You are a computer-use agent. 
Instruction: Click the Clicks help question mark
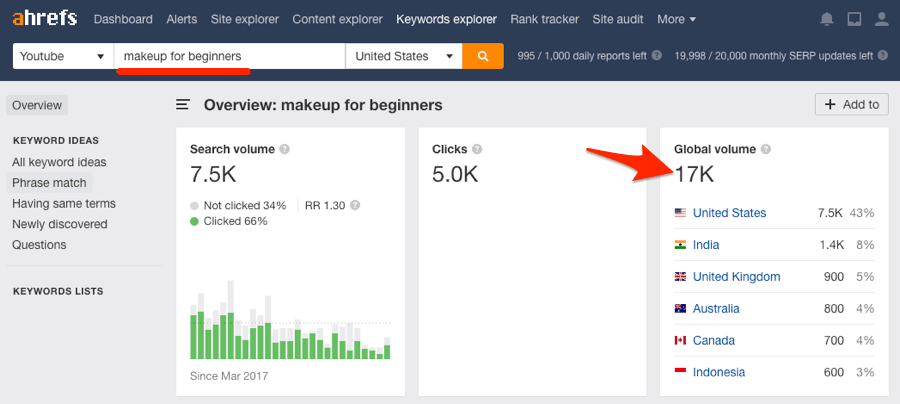(x=477, y=149)
